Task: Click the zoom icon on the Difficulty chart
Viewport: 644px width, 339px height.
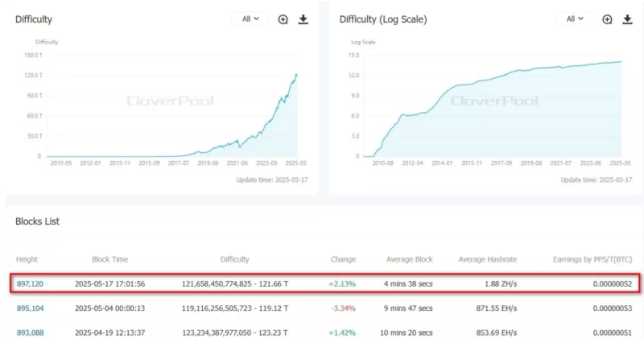Action: click(x=283, y=19)
